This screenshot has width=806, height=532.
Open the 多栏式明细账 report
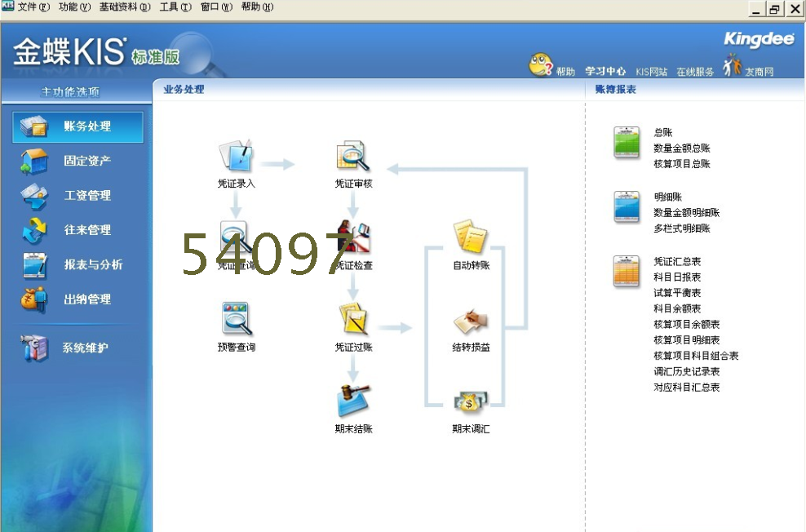click(682, 228)
